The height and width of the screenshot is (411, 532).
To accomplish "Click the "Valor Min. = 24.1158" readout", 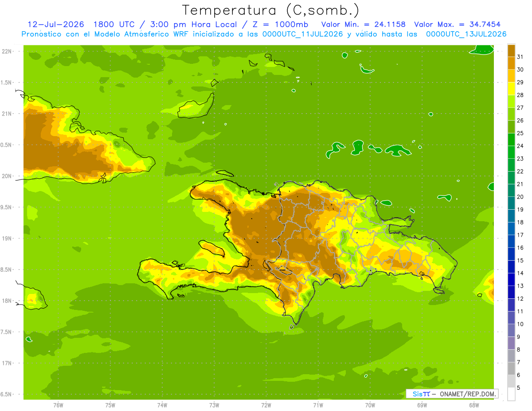I will point(363,24).
